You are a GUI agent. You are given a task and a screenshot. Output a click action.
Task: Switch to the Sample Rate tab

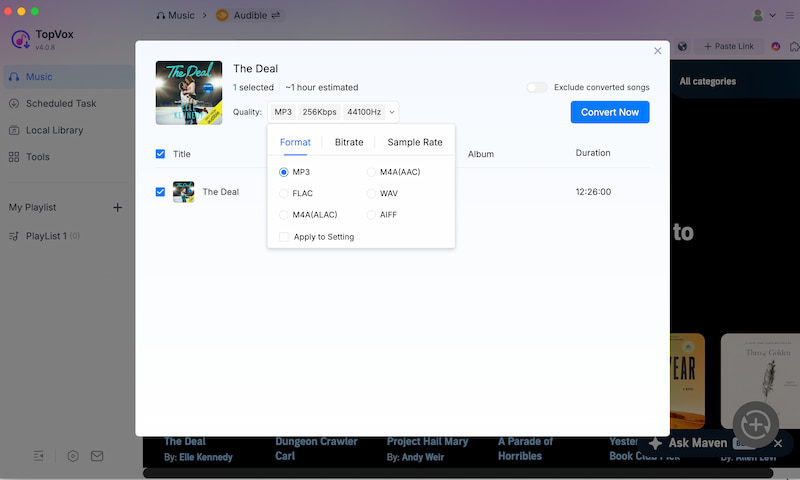point(415,142)
